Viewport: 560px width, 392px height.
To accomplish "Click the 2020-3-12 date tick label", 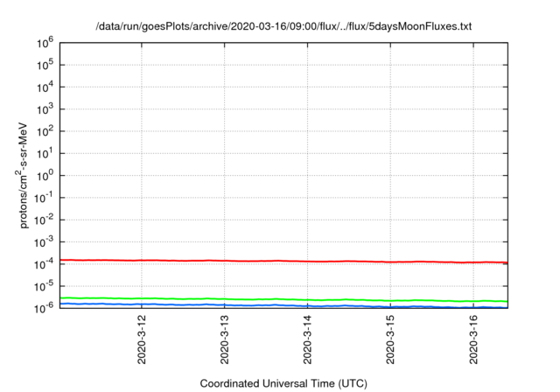I will pos(142,339).
